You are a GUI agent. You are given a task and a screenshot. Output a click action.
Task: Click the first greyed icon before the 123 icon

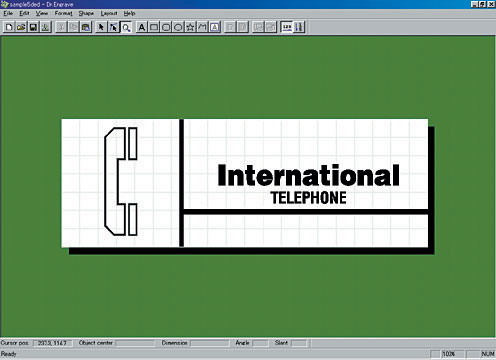coord(258,27)
